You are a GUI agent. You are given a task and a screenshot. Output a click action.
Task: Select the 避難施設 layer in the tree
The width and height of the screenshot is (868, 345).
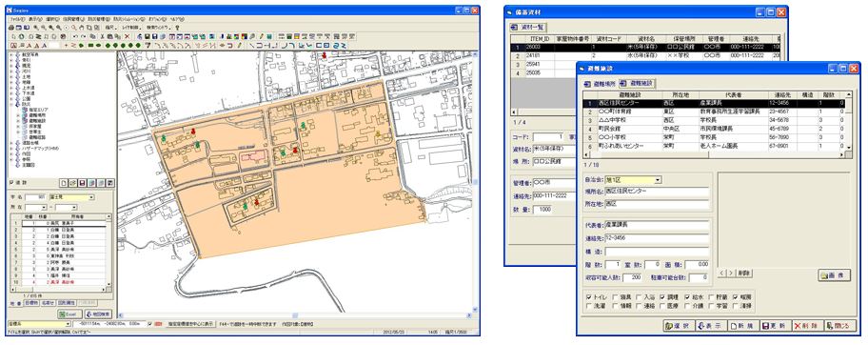tap(38, 120)
